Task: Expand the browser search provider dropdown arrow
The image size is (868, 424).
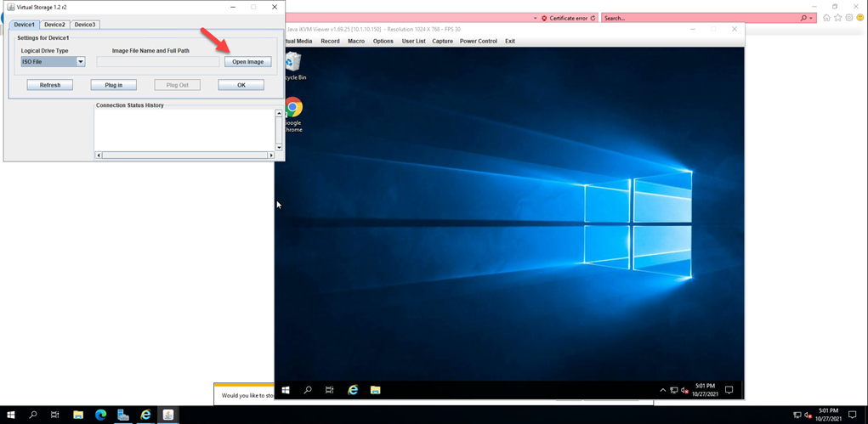Action: pos(812,18)
